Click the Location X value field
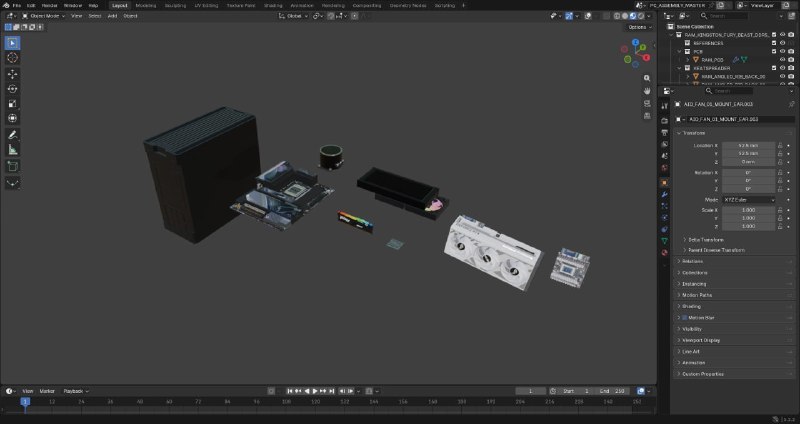Image resolution: width=800 pixels, height=424 pixels. (x=748, y=145)
